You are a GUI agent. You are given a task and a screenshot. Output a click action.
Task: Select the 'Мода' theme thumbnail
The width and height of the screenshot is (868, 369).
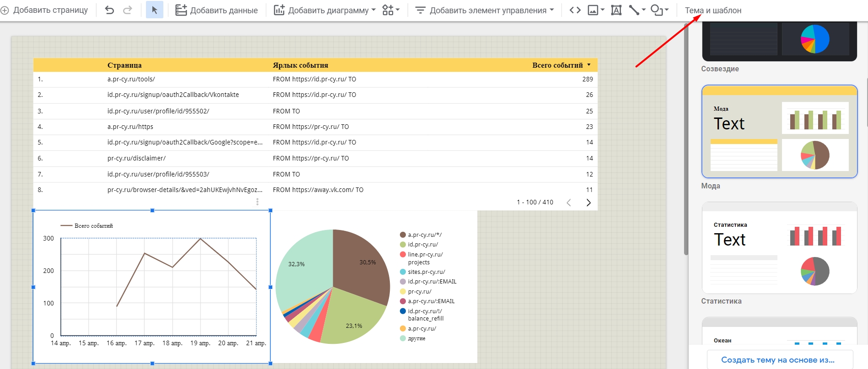pyautogui.click(x=779, y=132)
